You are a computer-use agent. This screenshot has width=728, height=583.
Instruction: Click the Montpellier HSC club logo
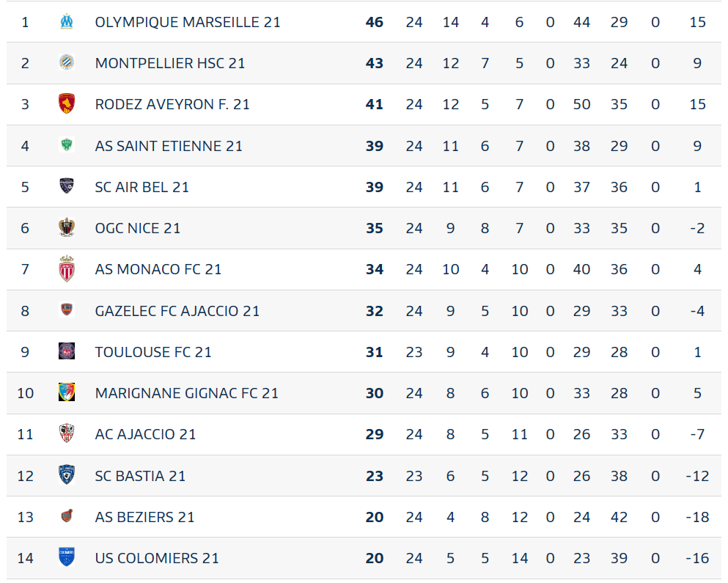click(67, 62)
